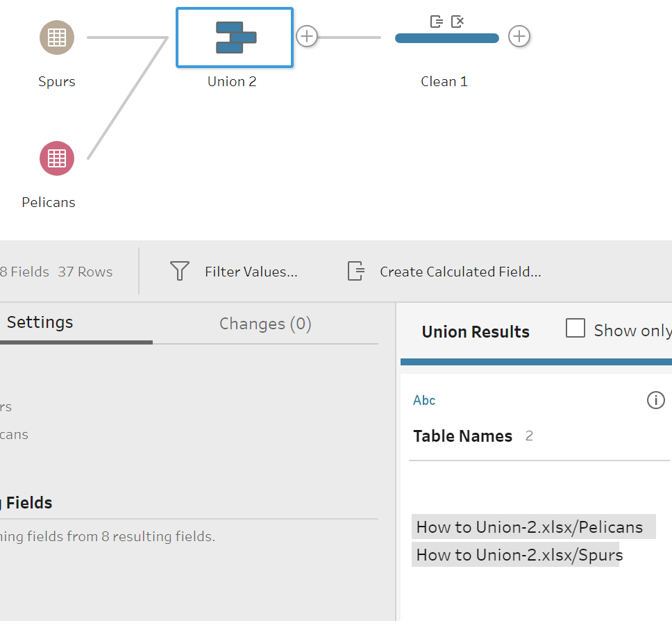Toggle the Show only checkbox
The image size is (672, 621).
tap(576, 329)
